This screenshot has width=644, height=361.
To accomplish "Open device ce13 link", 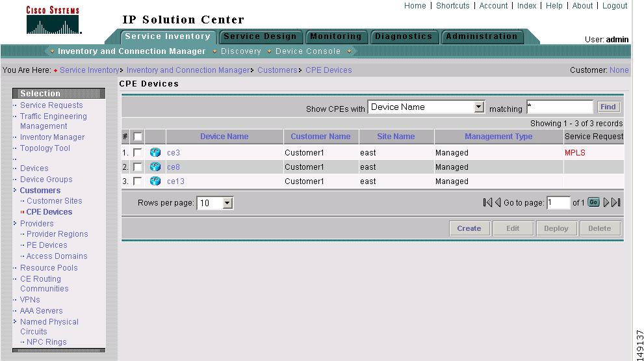I will coord(175,181).
